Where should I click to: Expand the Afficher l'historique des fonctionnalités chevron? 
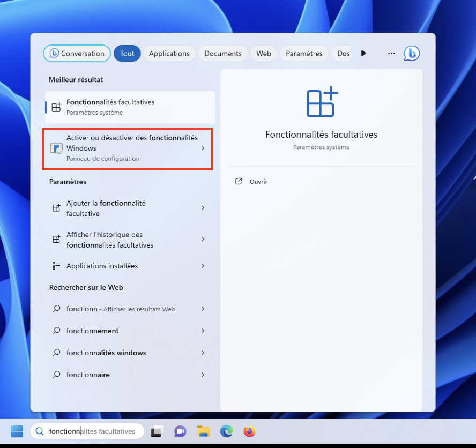pos(203,239)
